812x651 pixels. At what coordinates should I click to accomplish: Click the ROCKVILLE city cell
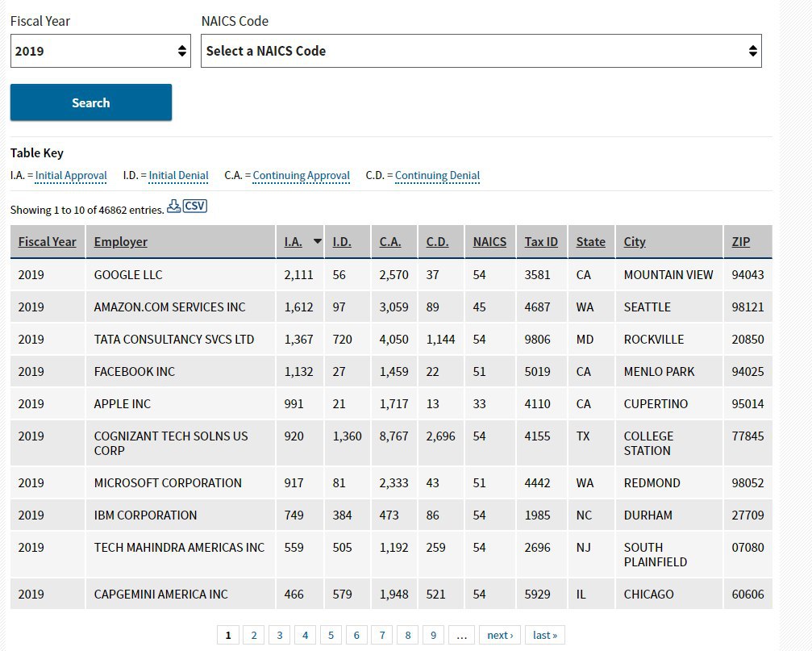669,340
